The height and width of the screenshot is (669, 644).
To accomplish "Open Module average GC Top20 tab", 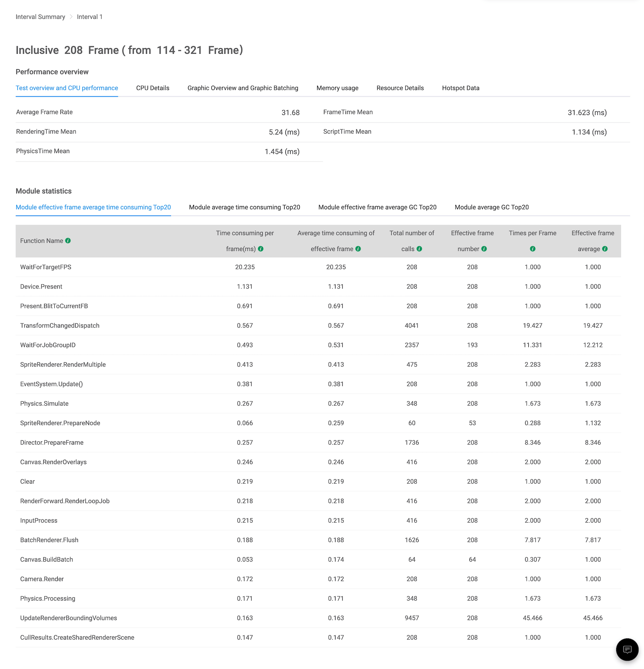I will point(492,207).
